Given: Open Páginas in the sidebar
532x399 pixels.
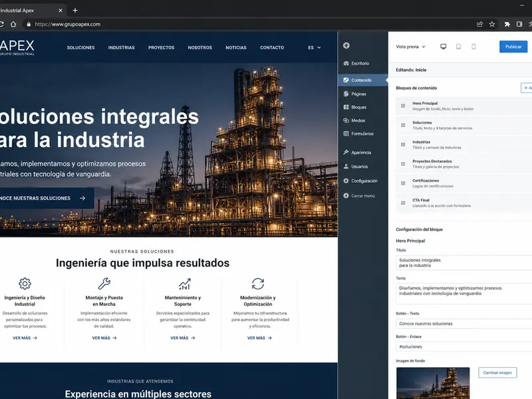Looking at the screenshot, I should coord(358,94).
